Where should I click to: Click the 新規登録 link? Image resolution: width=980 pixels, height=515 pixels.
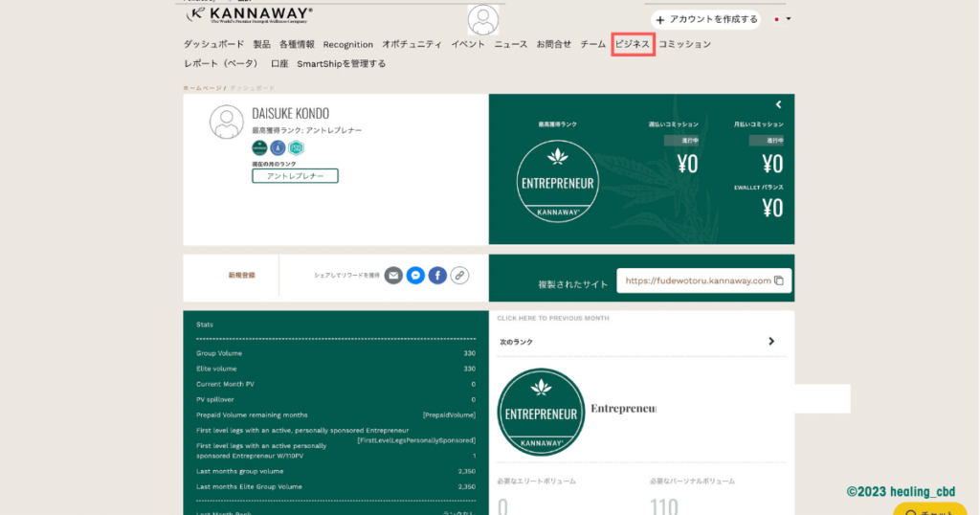pyautogui.click(x=241, y=275)
